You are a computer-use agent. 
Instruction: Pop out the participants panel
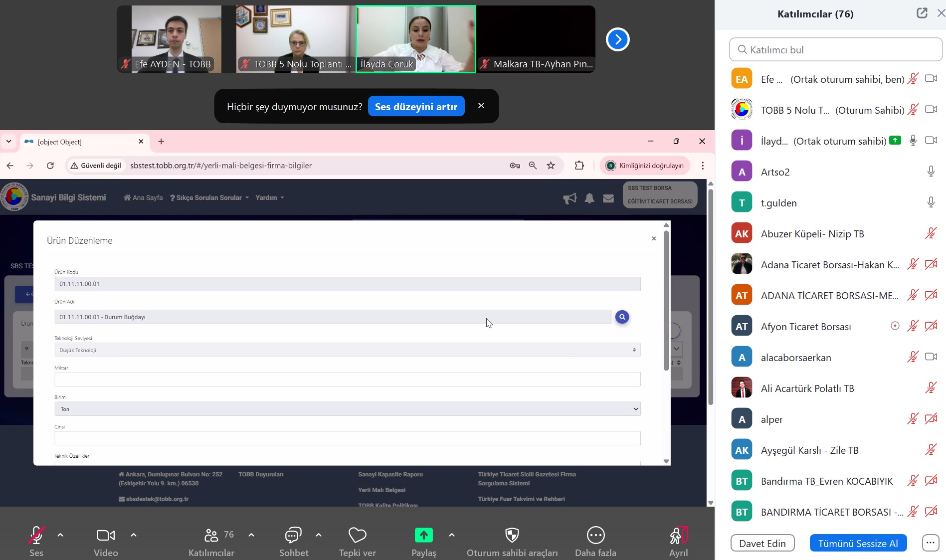pos(922,13)
